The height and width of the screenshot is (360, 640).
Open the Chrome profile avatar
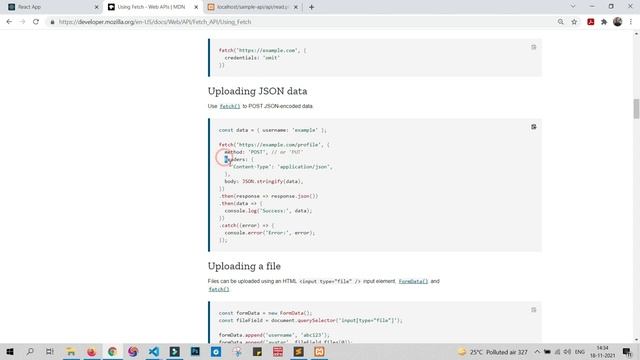tap(618, 22)
